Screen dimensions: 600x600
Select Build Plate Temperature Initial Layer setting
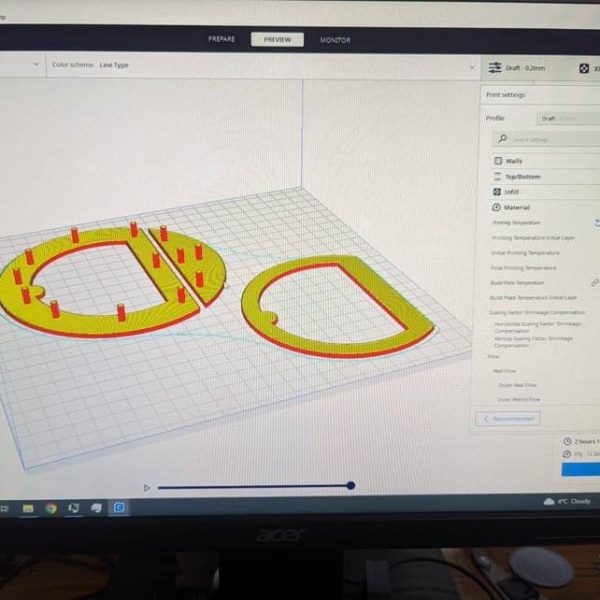click(533, 298)
